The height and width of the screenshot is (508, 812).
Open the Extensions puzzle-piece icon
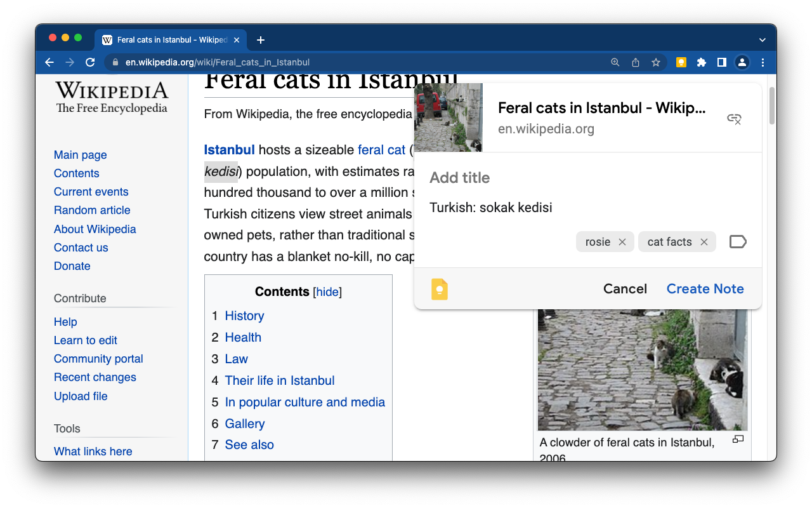tap(701, 62)
